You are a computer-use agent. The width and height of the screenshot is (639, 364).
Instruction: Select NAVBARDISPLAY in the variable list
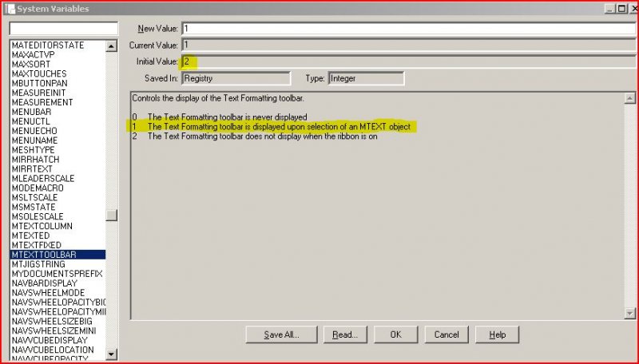[x=58, y=283]
